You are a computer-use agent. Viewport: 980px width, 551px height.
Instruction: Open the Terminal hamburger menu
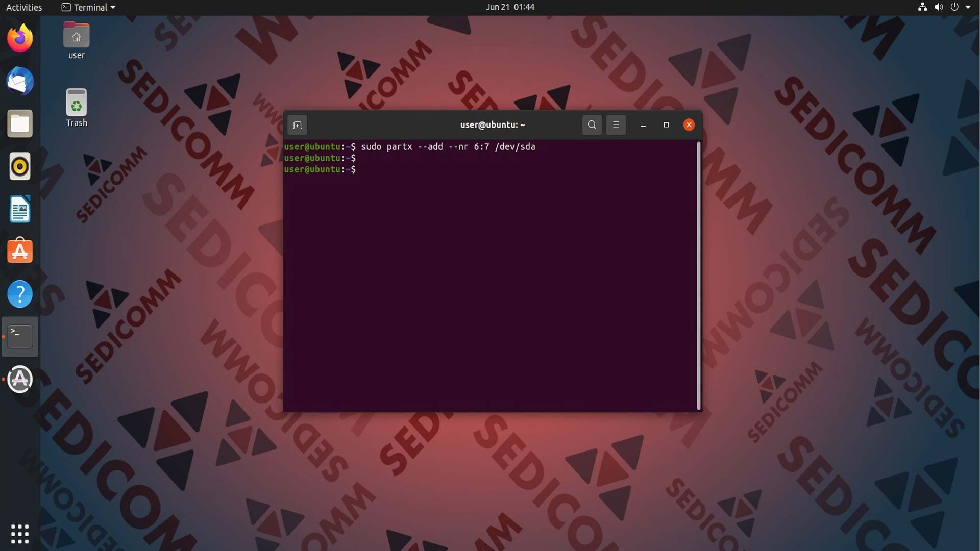pyautogui.click(x=616, y=125)
